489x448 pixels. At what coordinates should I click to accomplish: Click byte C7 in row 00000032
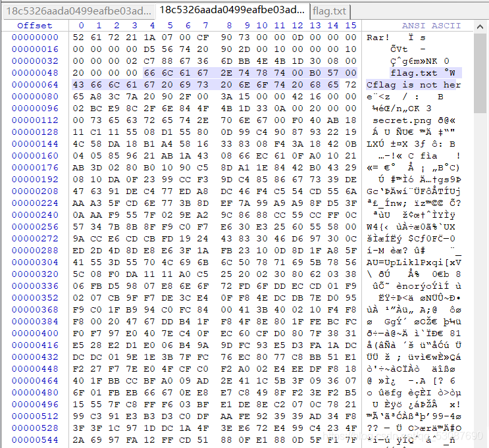pyautogui.click(x=149, y=61)
